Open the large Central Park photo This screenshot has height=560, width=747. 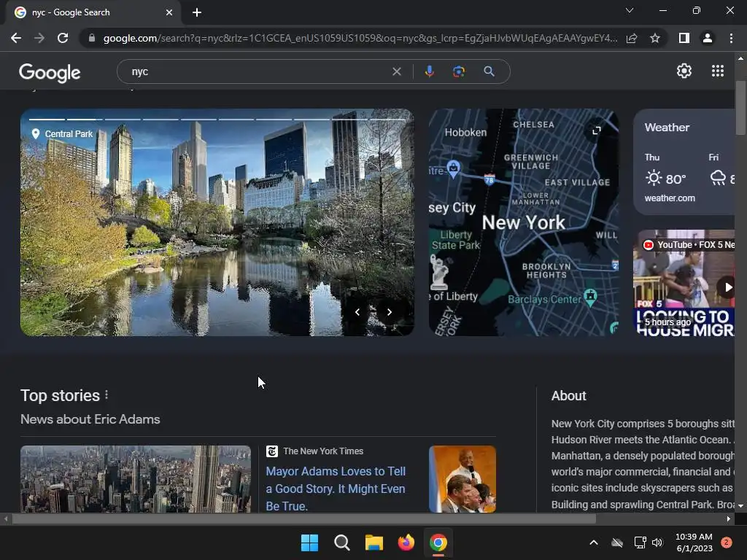point(217,222)
